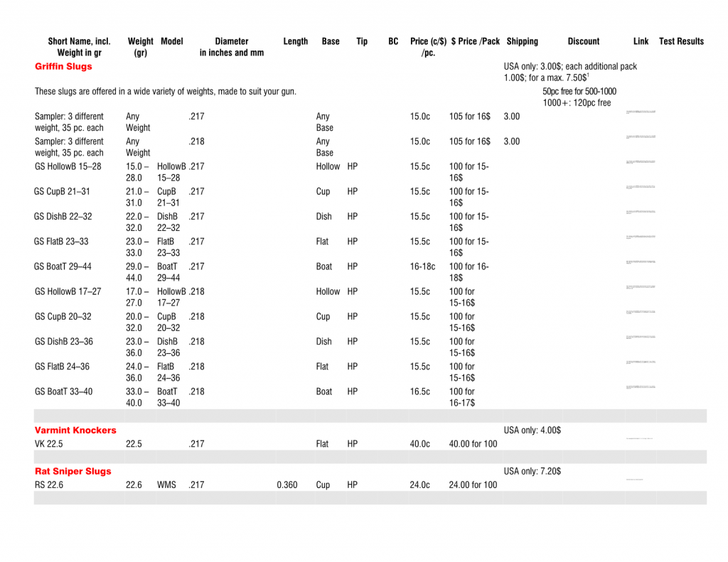Viewport: 728px width, 562px height.
Task: Click the '17.0 – 27.0' weight range cell
Action: click(x=137, y=297)
